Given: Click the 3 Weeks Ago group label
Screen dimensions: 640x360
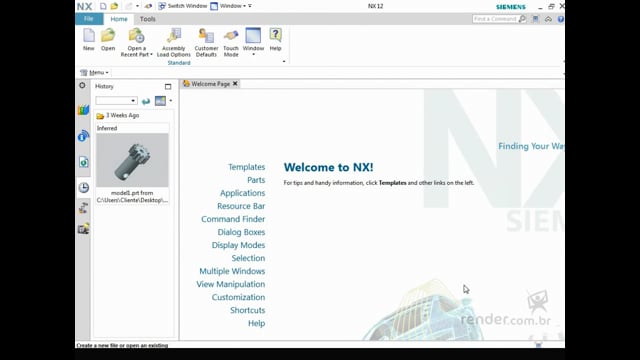Looking at the screenshot, I should coord(122,116).
